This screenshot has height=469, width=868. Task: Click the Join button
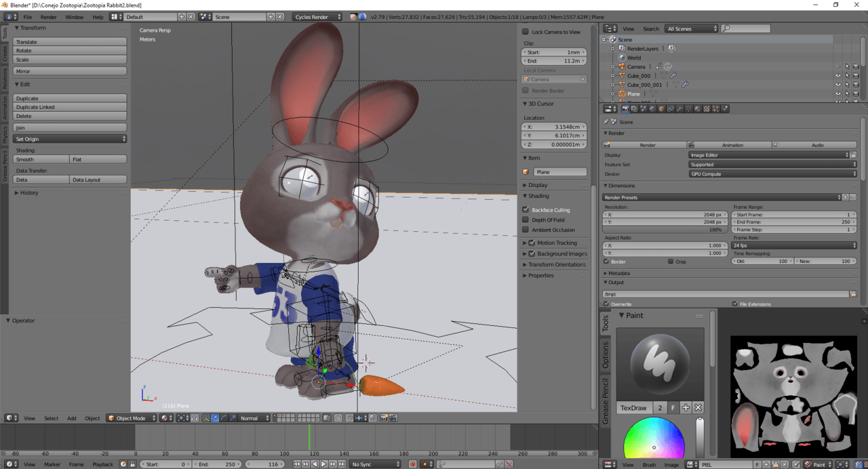tap(70, 127)
